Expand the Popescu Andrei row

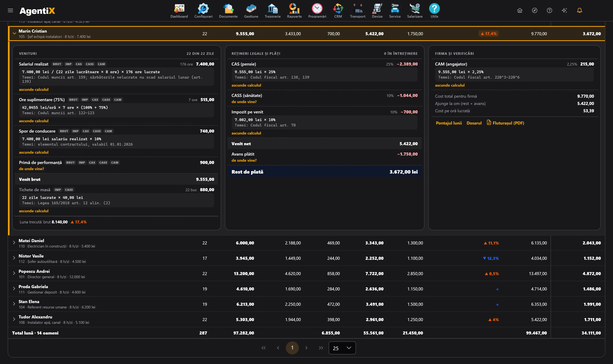pos(14,273)
